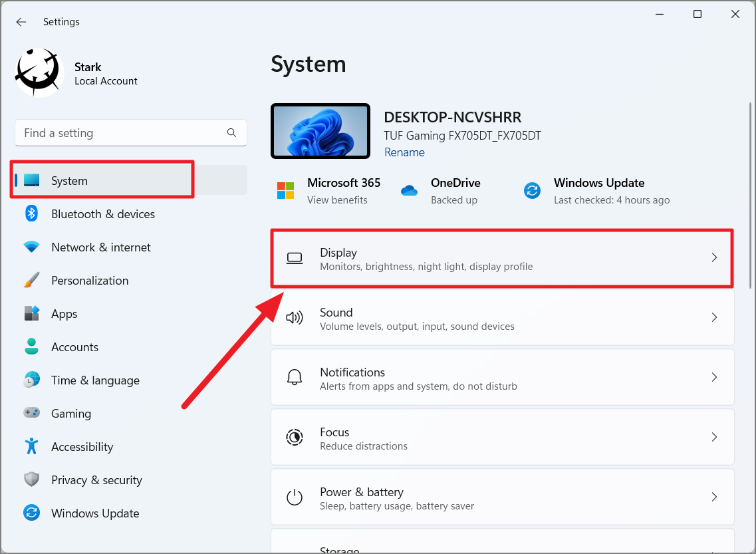Select the Apps icon in sidebar

(x=32, y=313)
